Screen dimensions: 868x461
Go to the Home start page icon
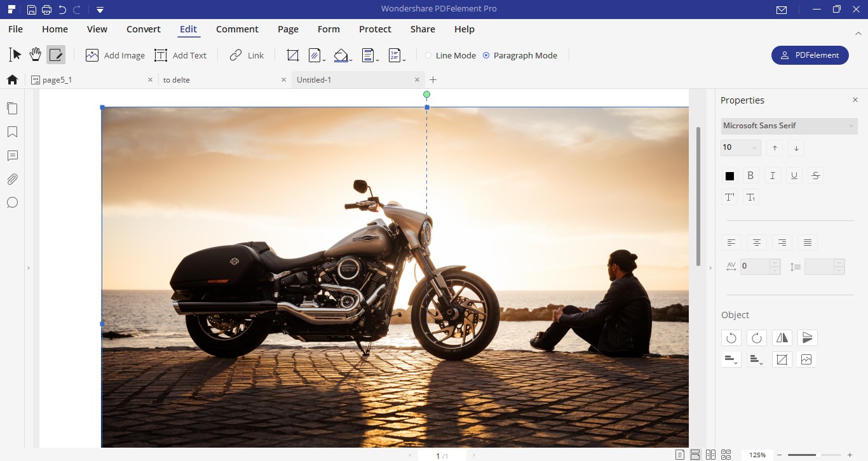point(12,79)
